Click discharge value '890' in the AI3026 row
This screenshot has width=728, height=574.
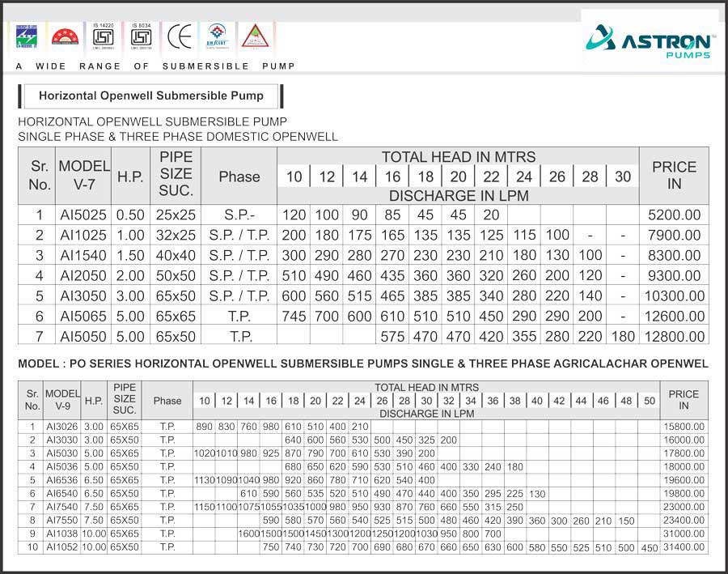[205, 427]
